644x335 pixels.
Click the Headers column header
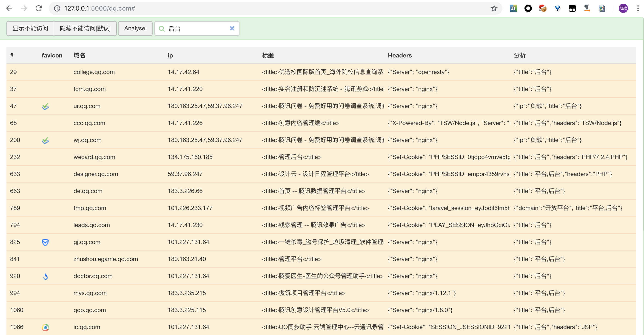[x=400, y=56]
